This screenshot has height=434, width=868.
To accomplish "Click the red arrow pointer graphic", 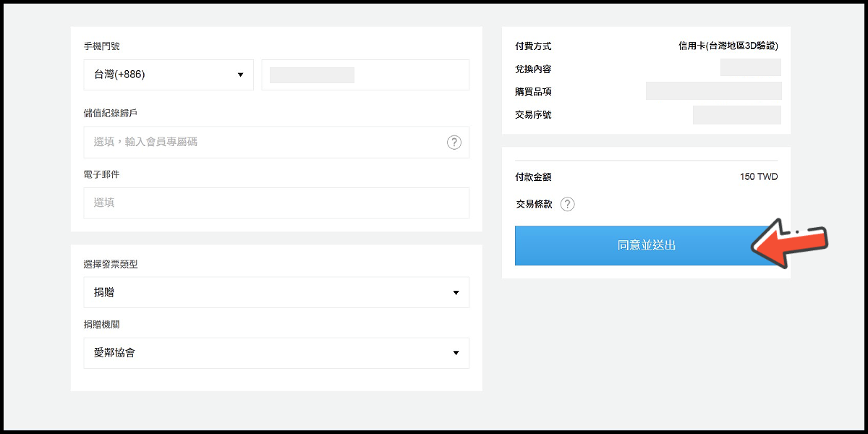I will (788, 244).
